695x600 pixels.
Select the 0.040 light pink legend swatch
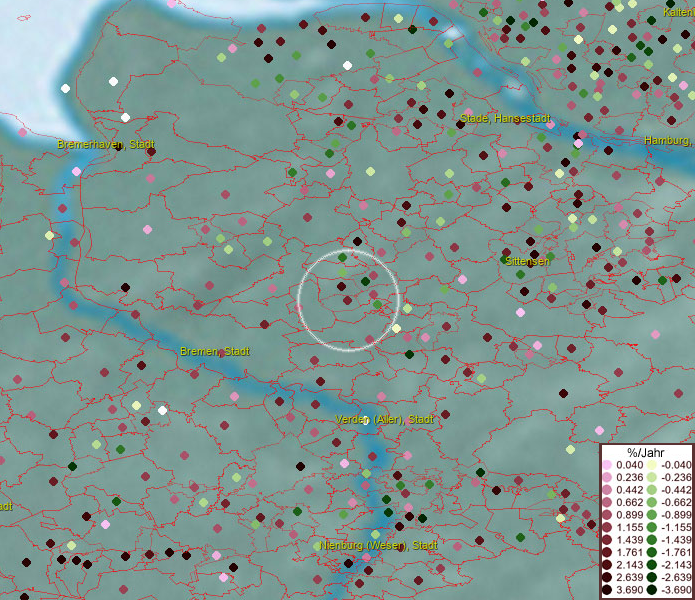click(x=607, y=465)
